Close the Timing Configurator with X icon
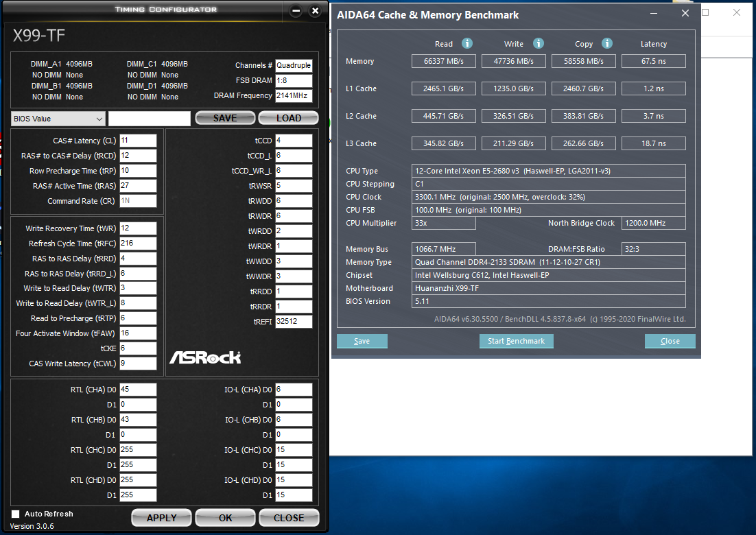 coord(316,10)
